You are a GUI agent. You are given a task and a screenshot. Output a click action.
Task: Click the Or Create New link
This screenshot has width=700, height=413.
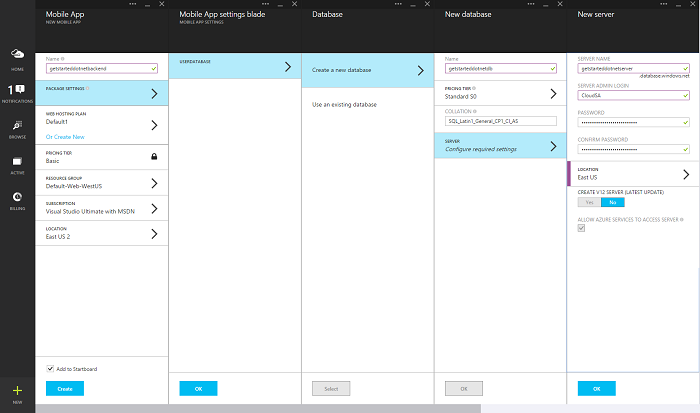point(65,137)
